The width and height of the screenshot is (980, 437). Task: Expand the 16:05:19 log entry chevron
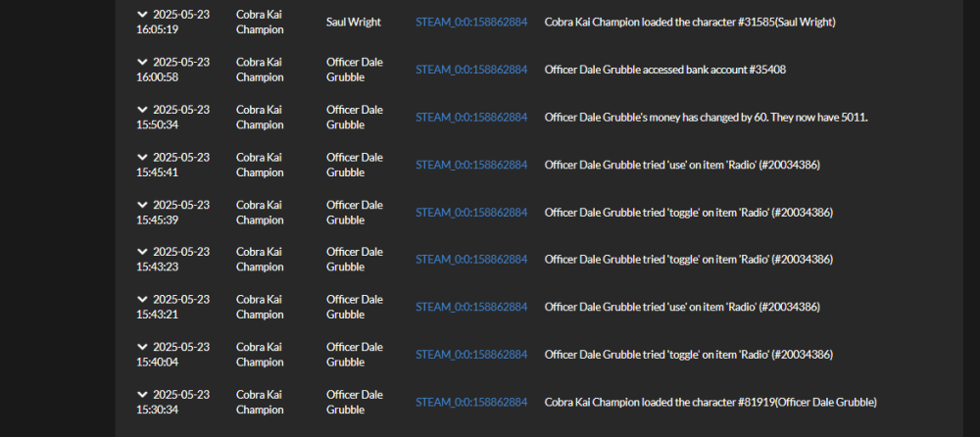coord(143,15)
